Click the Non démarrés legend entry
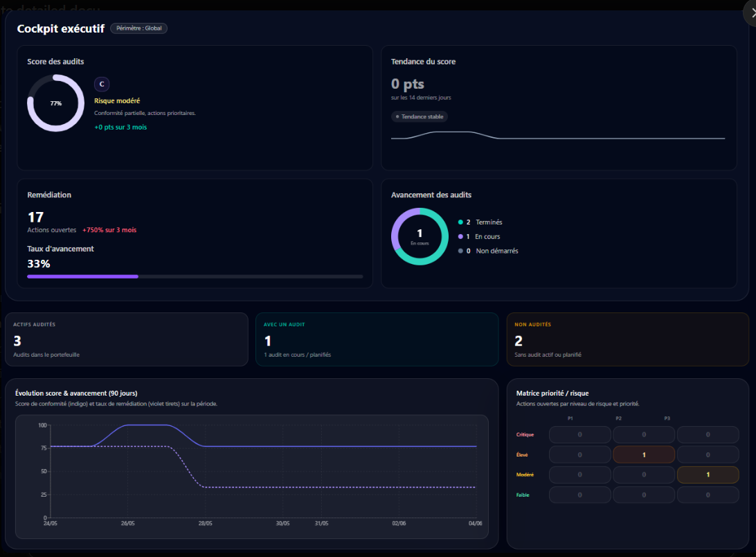Screen dimensions: 756x557 click(x=488, y=251)
